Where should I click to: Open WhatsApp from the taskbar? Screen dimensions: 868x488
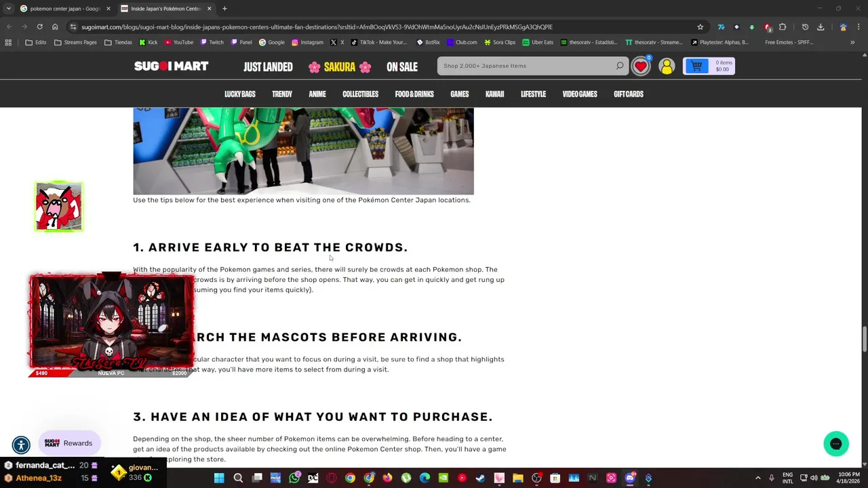pyautogui.click(x=294, y=479)
